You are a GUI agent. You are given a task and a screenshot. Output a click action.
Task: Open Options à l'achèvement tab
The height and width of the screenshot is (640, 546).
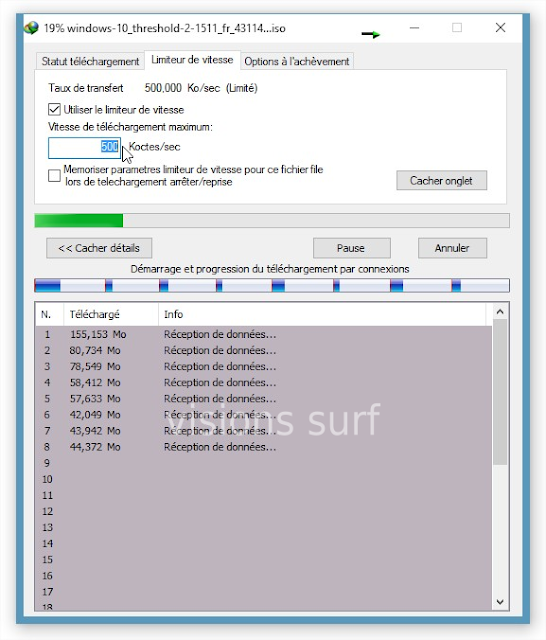297,61
